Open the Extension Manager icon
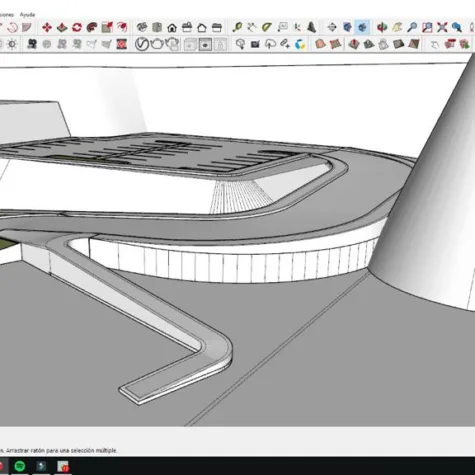The width and height of the screenshot is (475, 475). [300, 44]
